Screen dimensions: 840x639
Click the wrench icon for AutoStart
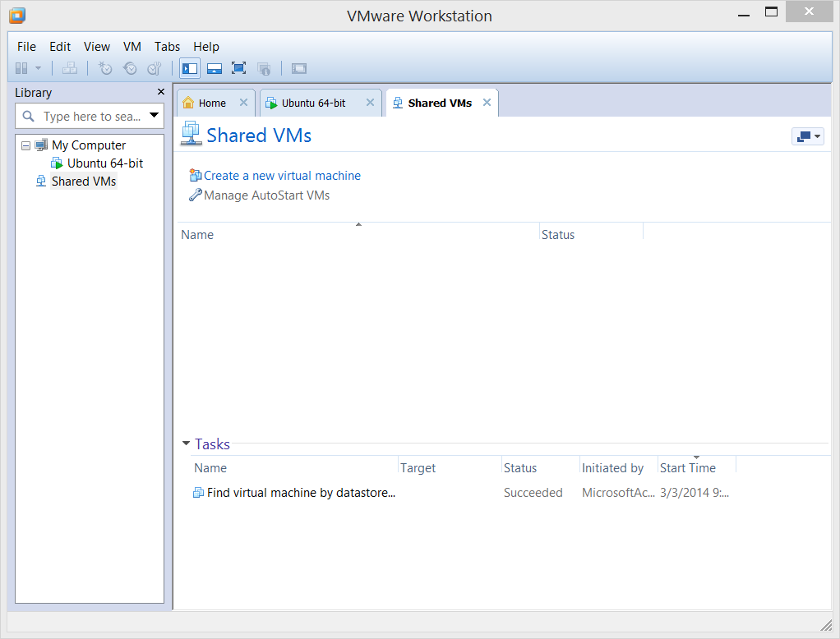[x=196, y=195]
